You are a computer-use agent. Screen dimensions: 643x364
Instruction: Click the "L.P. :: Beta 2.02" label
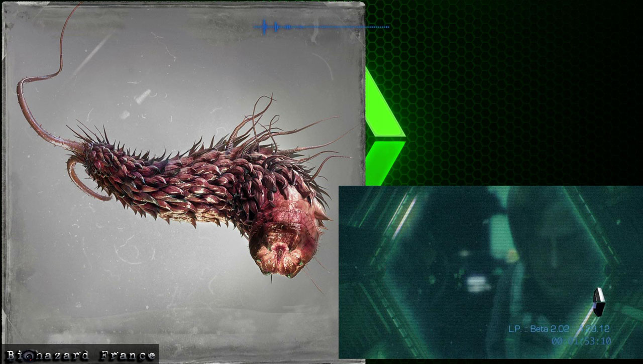click(539, 329)
